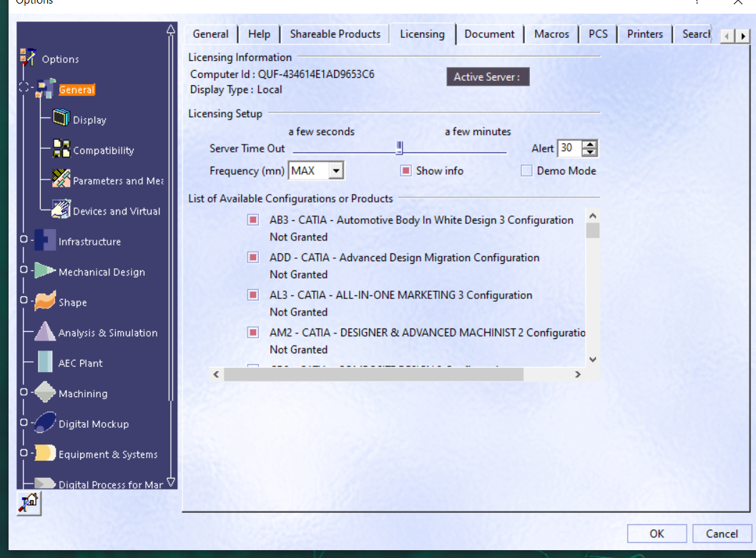Screen dimensions: 756x558
Task: Click the Server Time Out slider handle
Action: coord(399,147)
